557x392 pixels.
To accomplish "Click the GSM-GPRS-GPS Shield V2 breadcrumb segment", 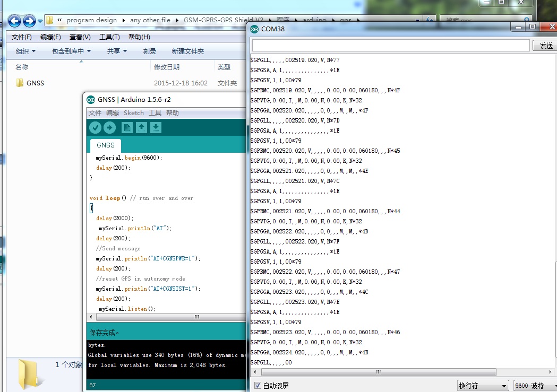I will tap(224, 20).
